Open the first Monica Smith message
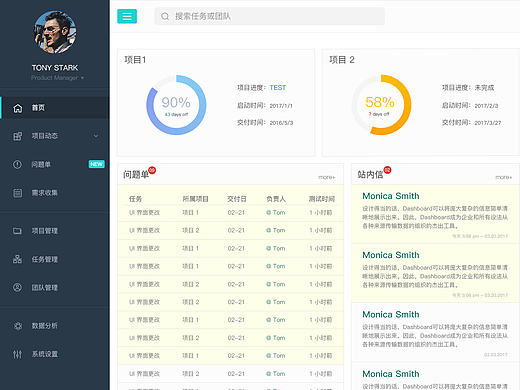 click(x=435, y=214)
